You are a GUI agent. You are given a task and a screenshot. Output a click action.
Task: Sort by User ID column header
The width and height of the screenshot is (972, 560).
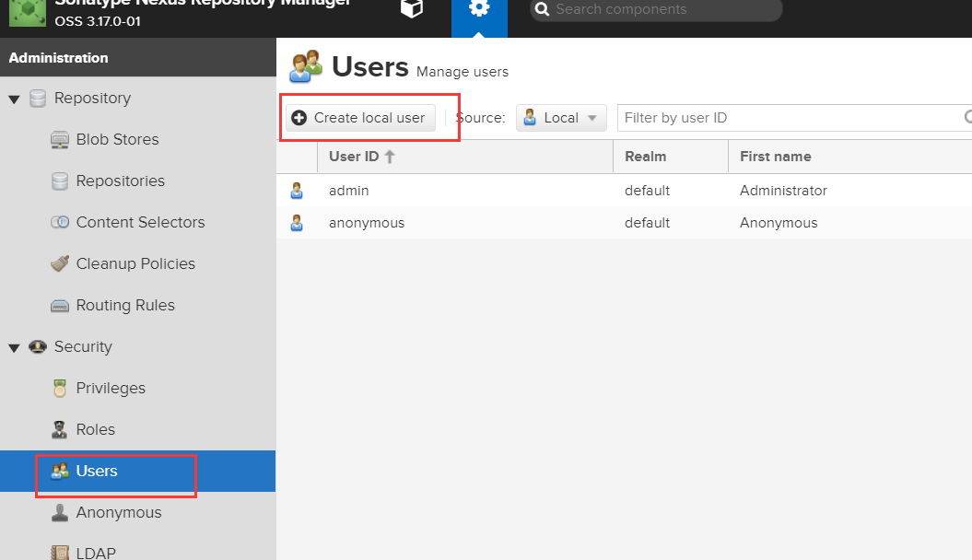click(x=465, y=157)
